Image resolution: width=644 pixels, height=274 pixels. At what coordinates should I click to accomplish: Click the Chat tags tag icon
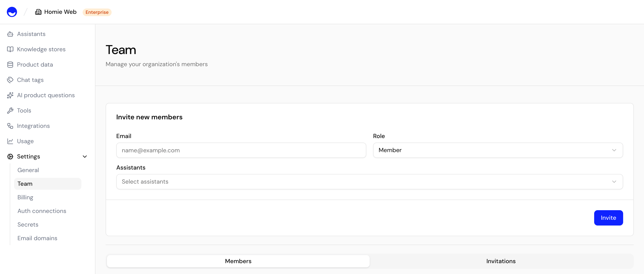coord(10,80)
